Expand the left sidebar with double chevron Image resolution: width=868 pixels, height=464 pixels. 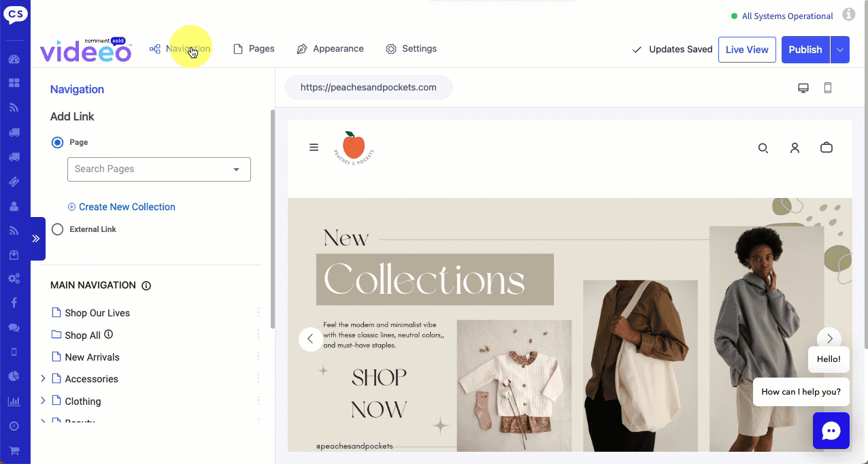point(37,239)
